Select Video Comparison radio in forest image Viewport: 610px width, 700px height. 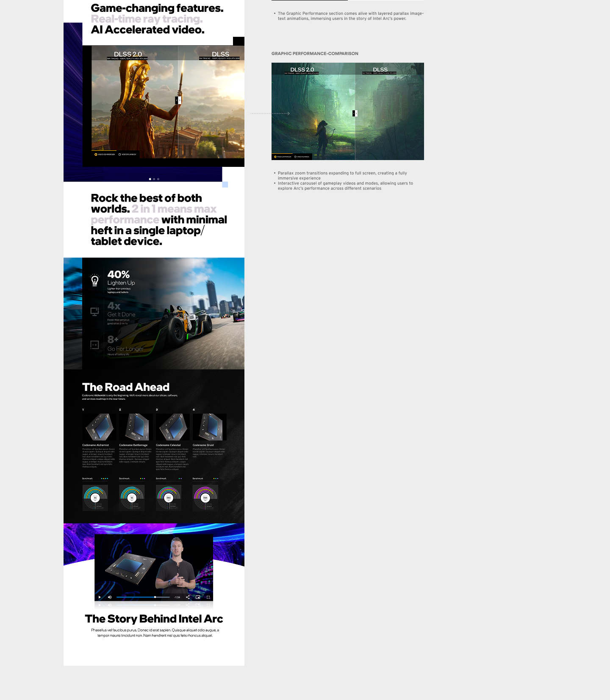click(283, 157)
